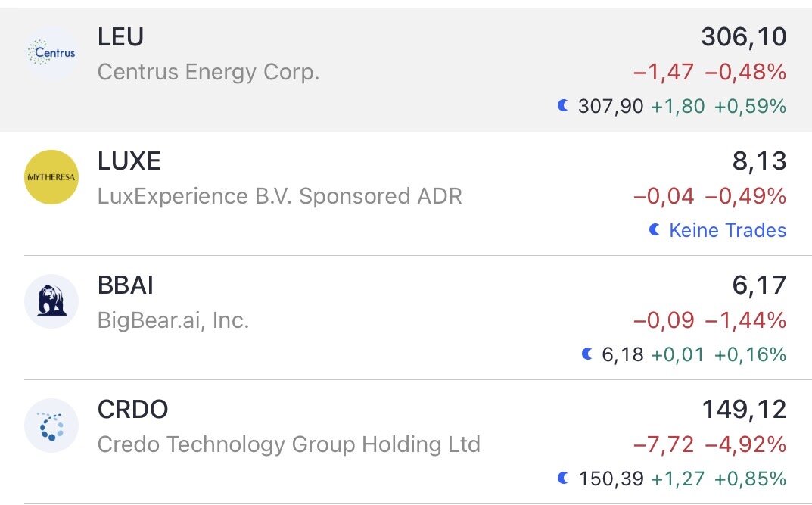Click the moon icon in BBAI row
Screen dimensions: 812x505
coord(586,354)
